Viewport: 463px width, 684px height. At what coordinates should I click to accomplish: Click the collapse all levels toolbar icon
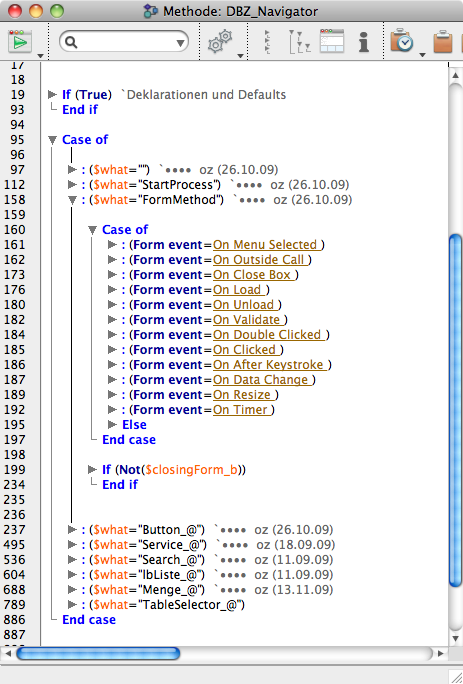268,42
